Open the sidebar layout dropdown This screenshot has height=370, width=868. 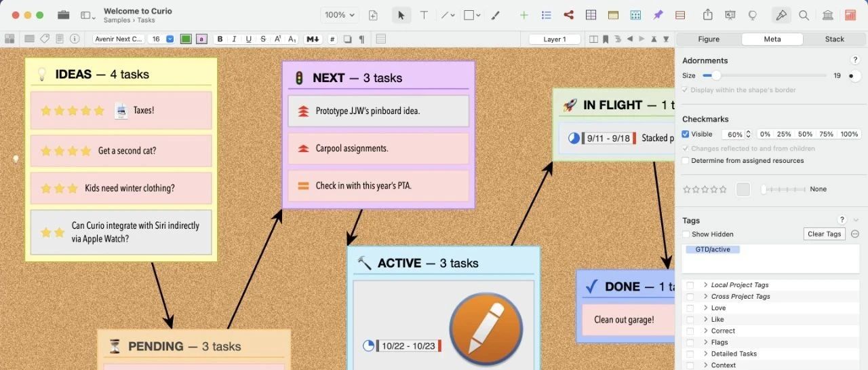pyautogui.click(x=88, y=15)
